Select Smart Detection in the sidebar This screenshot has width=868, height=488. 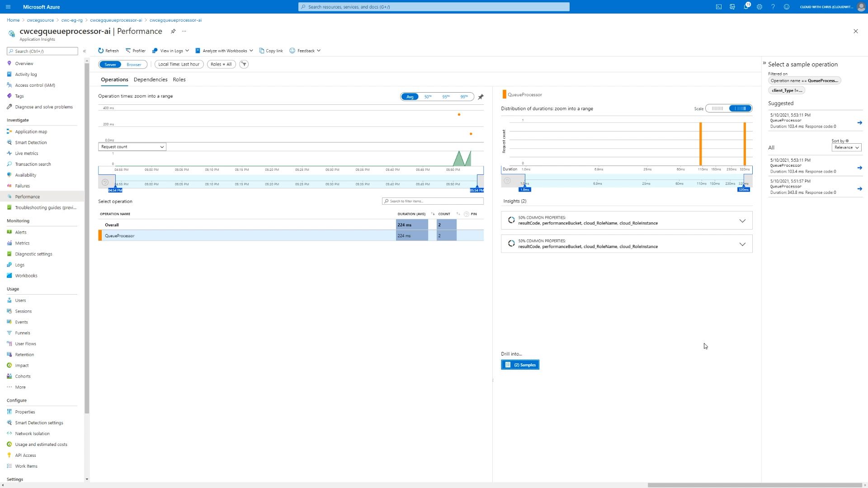point(31,142)
